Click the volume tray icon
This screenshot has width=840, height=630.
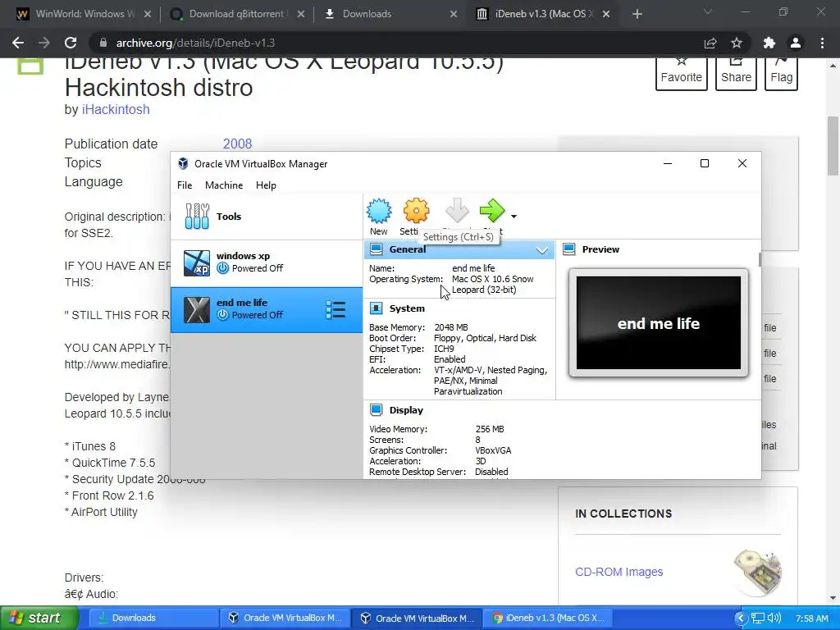774,618
